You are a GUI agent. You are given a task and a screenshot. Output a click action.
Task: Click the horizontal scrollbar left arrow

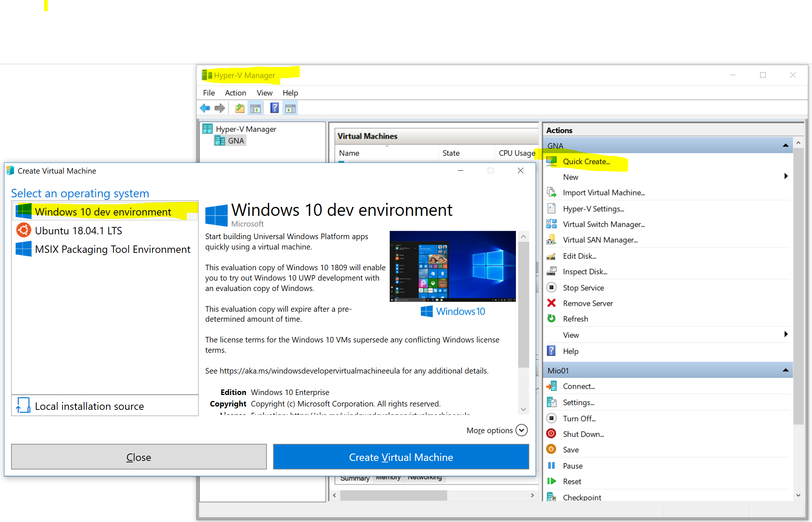click(335, 495)
